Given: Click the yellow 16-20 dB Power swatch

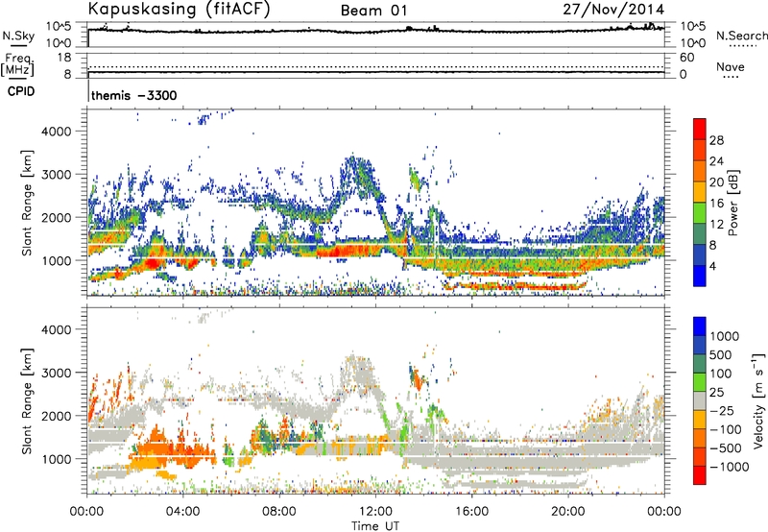Looking at the screenshot, I should pyautogui.click(x=700, y=192).
